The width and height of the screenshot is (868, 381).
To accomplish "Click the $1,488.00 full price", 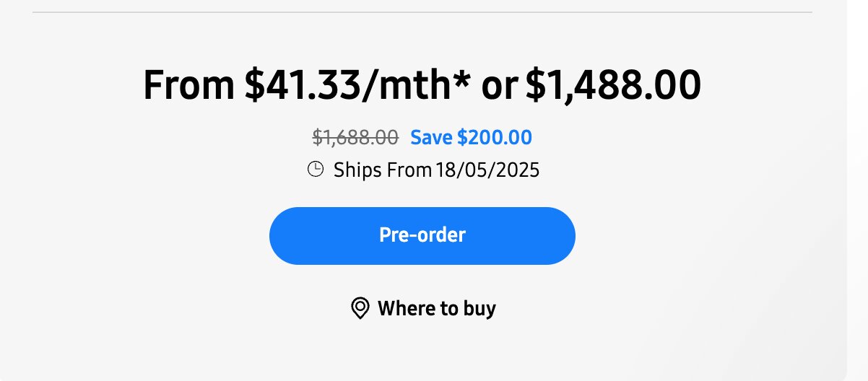I will 613,85.
